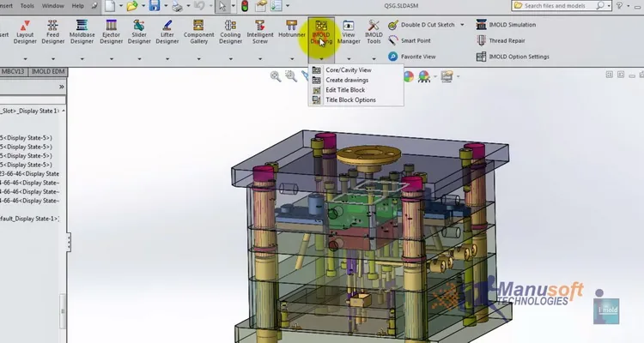Select the Lifter Designer icon

click(x=167, y=32)
